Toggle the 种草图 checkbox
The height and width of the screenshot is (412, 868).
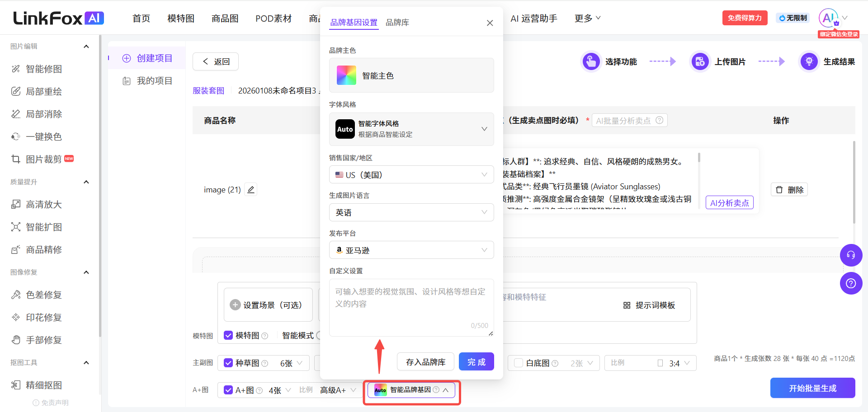pos(228,363)
